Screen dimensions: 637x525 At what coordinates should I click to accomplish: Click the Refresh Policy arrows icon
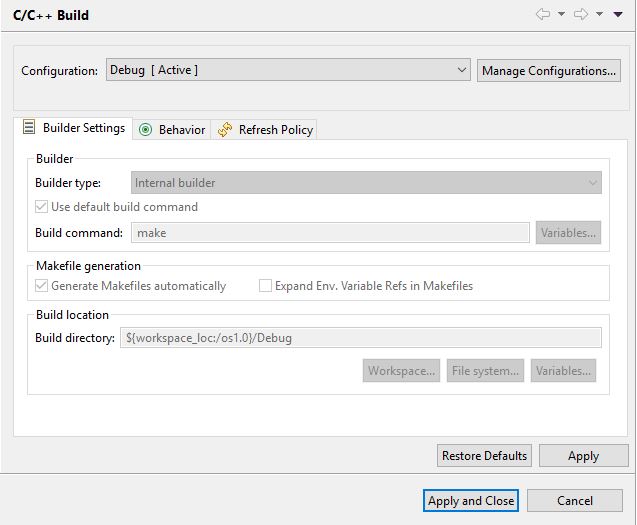(x=225, y=130)
